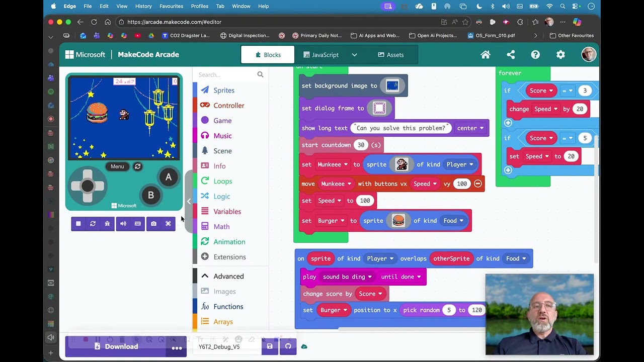Click the simulator Menu button
644x362 pixels.
117,166
